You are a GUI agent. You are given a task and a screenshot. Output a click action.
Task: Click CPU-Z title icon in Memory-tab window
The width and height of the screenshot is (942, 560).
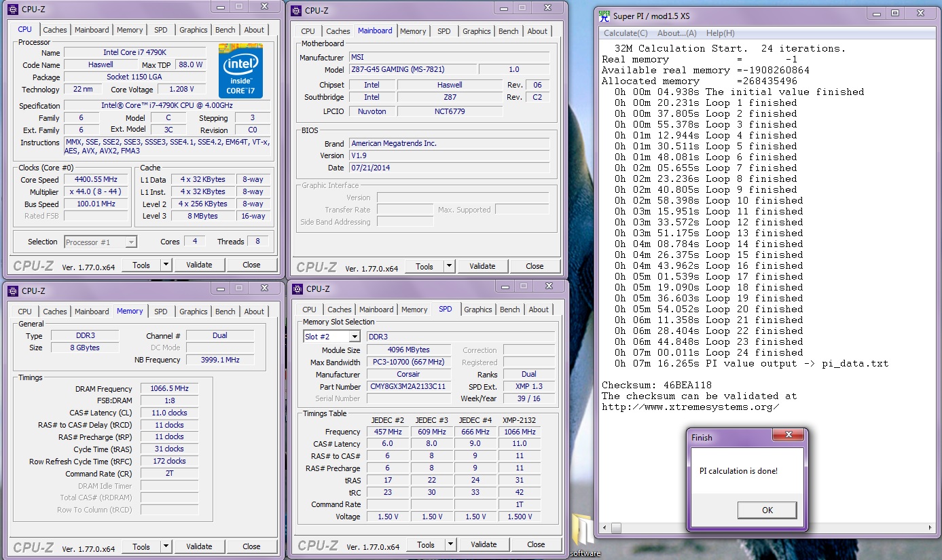[x=13, y=291]
